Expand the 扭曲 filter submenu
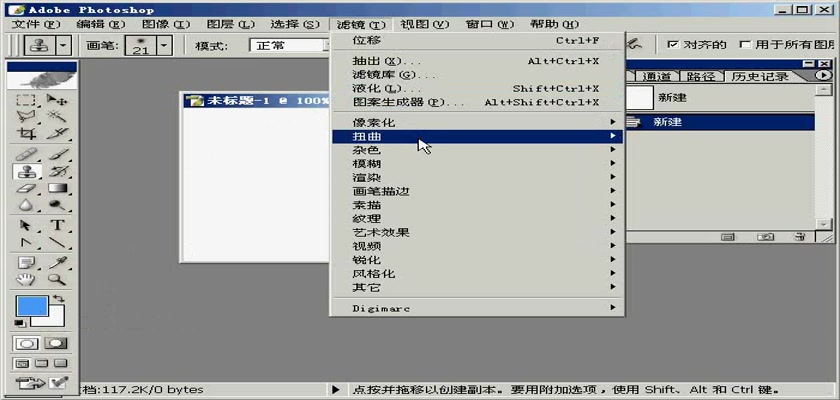Screen dimensions: 840x400 tap(477, 137)
